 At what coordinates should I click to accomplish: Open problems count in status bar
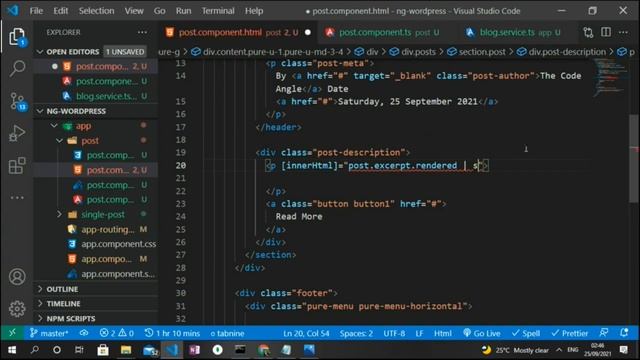117,333
